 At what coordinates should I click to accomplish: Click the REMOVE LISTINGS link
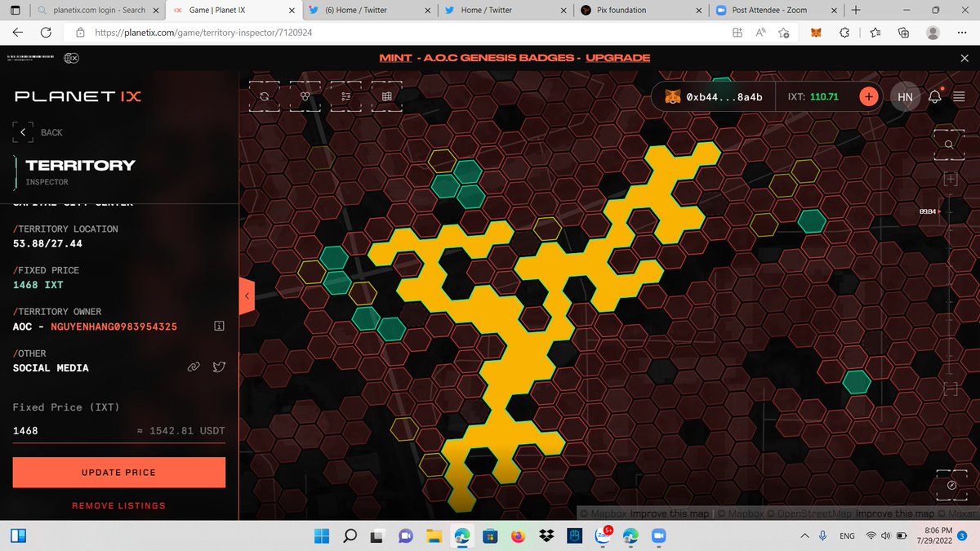118,506
